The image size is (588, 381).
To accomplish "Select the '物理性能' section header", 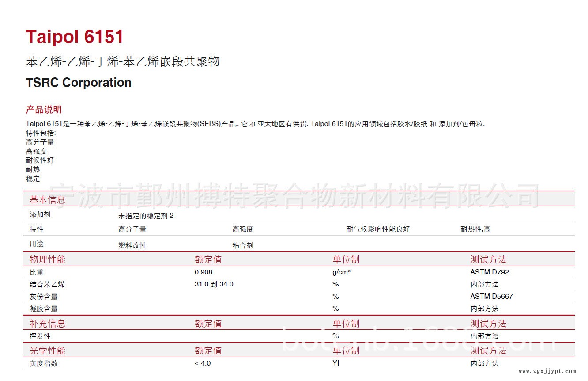I will (47, 259).
